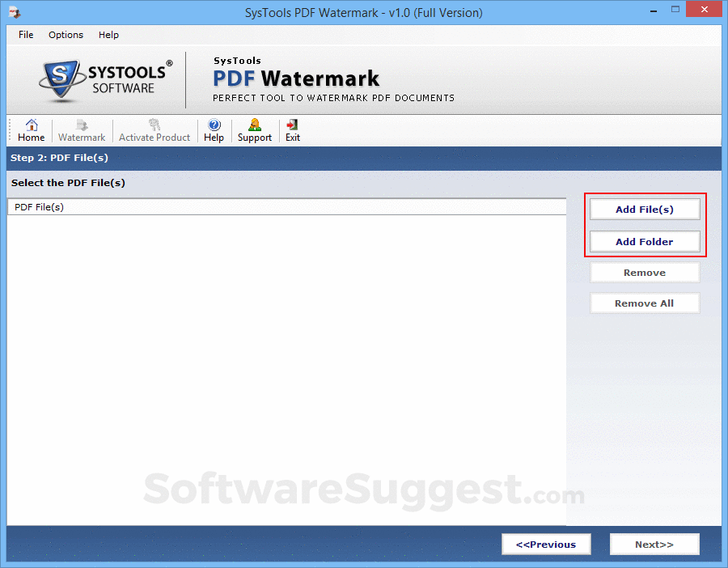Click the SysTools Software shield logo

61,80
